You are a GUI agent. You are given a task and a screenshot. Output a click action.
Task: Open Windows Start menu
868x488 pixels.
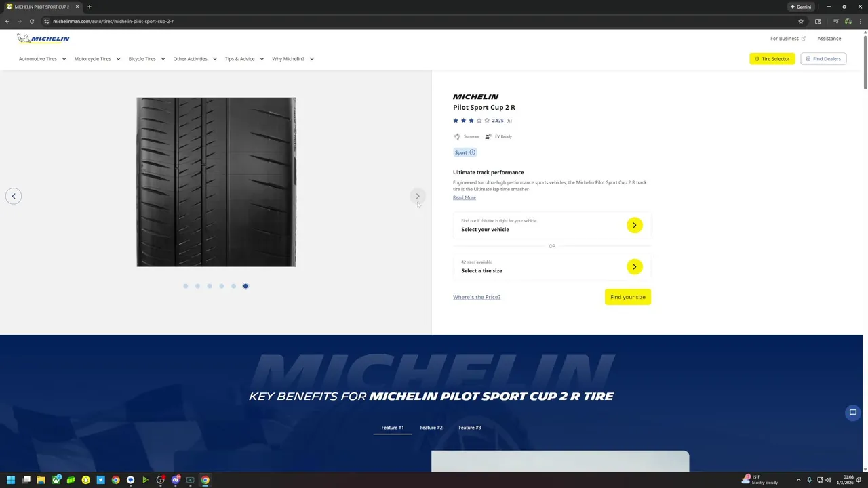11,480
